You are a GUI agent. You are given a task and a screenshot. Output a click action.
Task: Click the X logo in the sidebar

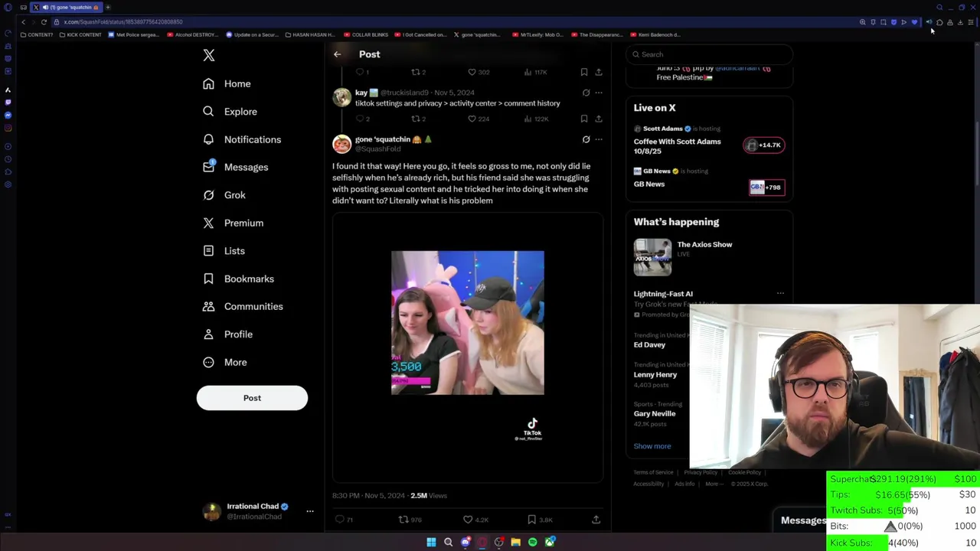209,55
